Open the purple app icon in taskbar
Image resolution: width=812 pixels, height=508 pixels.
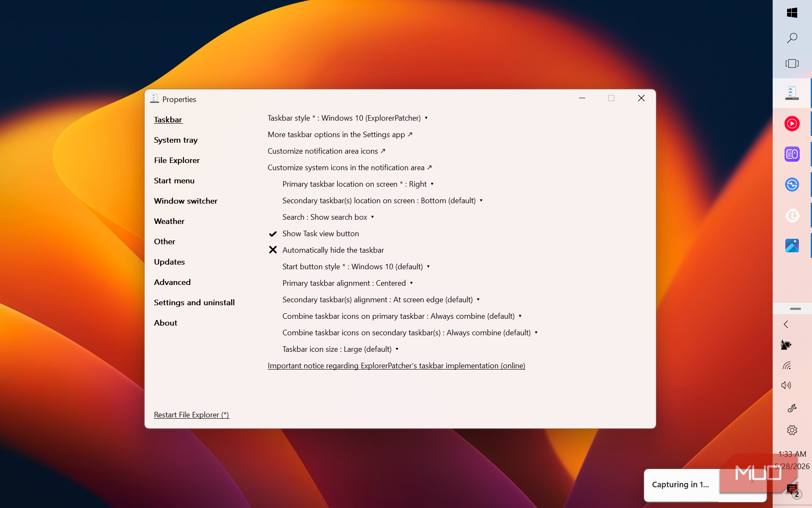pos(792,154)
